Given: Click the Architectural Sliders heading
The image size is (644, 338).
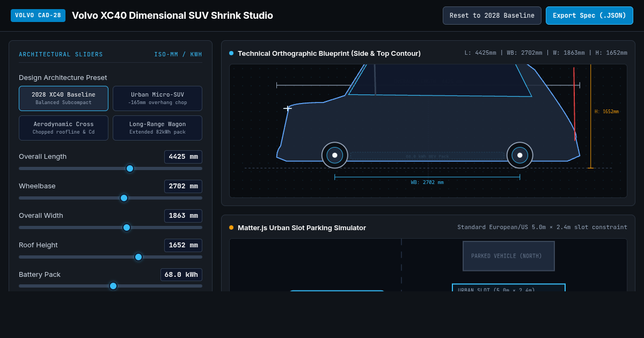Looking at the screenshot, I should pyautogui.click(x=61, y=55).
